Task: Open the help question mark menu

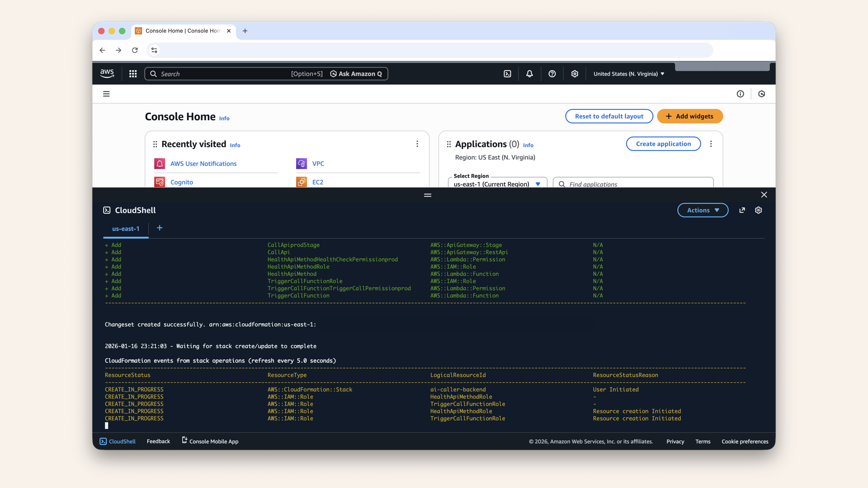Action: pos(552,74)
